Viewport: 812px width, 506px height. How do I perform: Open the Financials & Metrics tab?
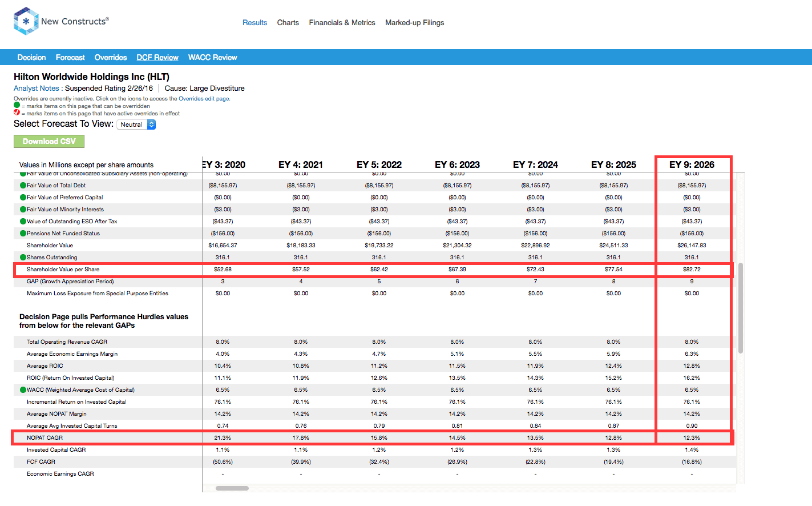pyautogui.click(x=342, y=23)
